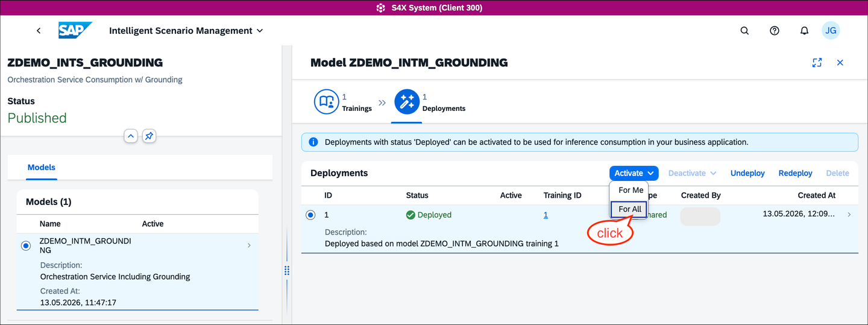
Task: Click the Deployments table heading
Action: 339,173
